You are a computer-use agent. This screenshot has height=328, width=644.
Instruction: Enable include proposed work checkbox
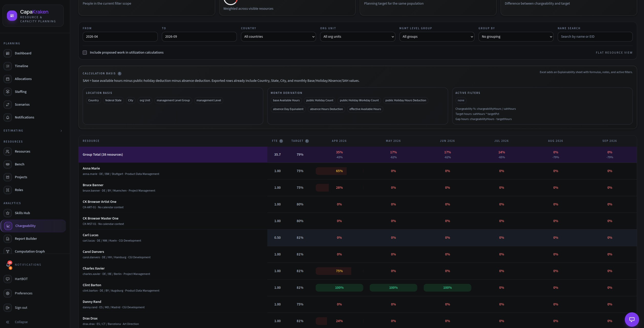pos(85,53)
